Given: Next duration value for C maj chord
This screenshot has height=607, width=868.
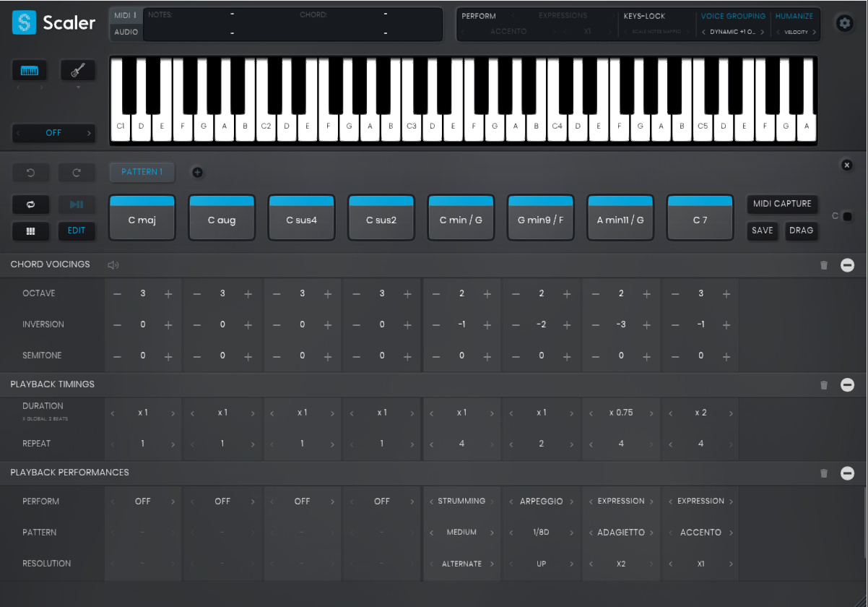Looking at the screenshot, I should point(173,414).
